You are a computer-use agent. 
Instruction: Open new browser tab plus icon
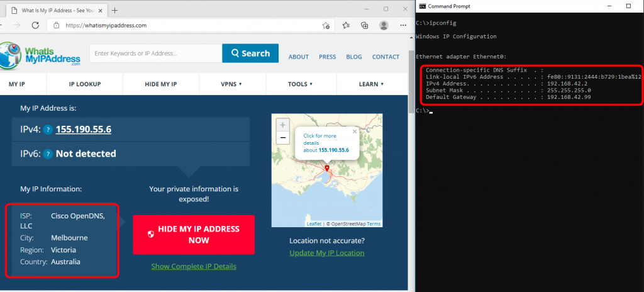pyautogui.click(x=114, y=10)
